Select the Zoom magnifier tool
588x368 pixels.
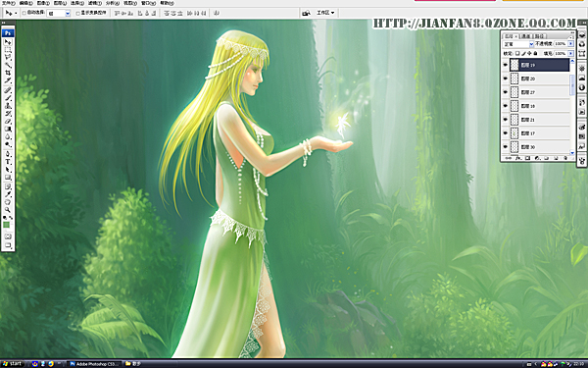click(x=8, y=210)
